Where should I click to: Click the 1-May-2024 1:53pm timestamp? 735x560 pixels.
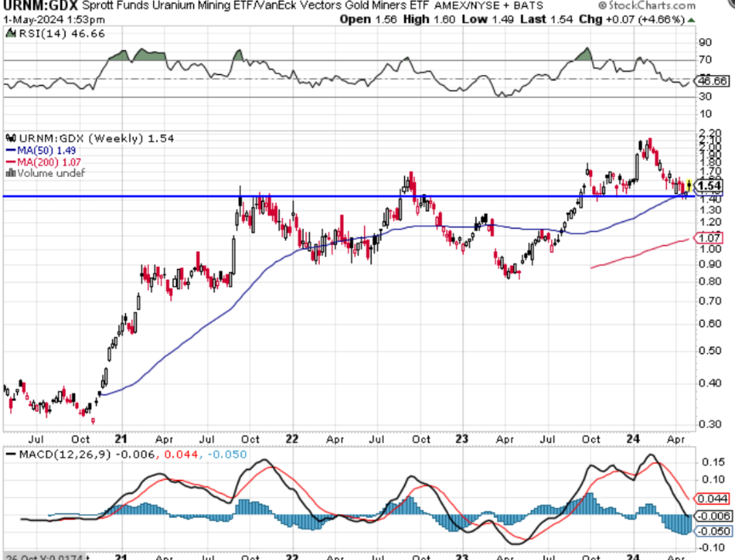click(x=54, y=20)
